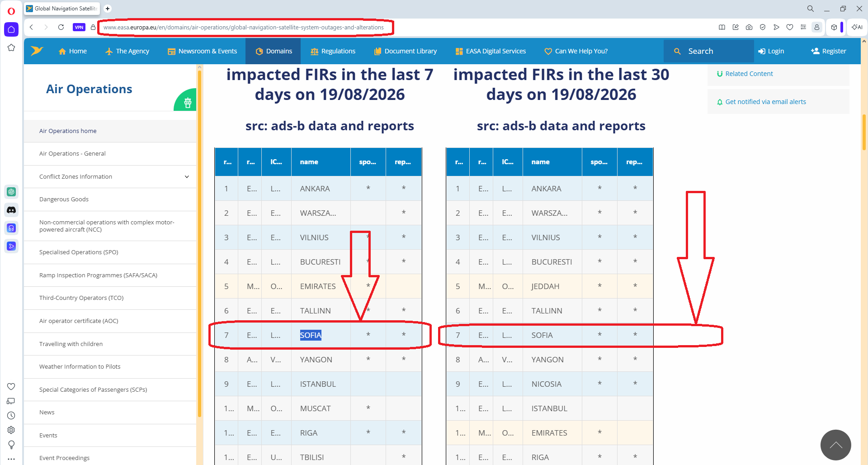Click lightbulb tips icon in sidebar

click(x=11, y=445)
